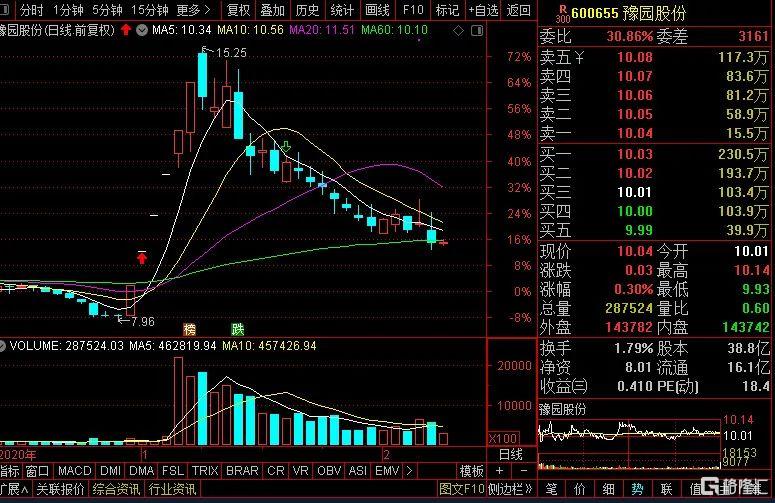Open the 行业资讯 tab
Image resolution: width=775 pixels, height=503 pixels.
pos(172,489)
